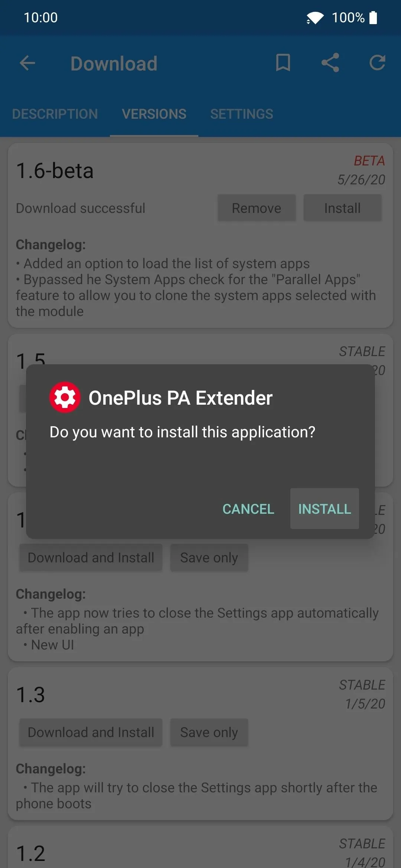Bookmark this module with bookmark icon

[x=283, y=62]
